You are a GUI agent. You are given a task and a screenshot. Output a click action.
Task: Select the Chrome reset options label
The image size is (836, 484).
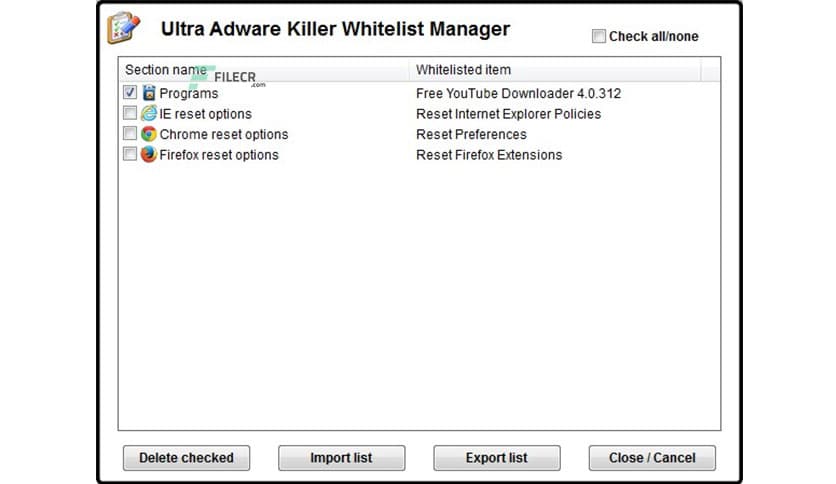click(224, 134)
